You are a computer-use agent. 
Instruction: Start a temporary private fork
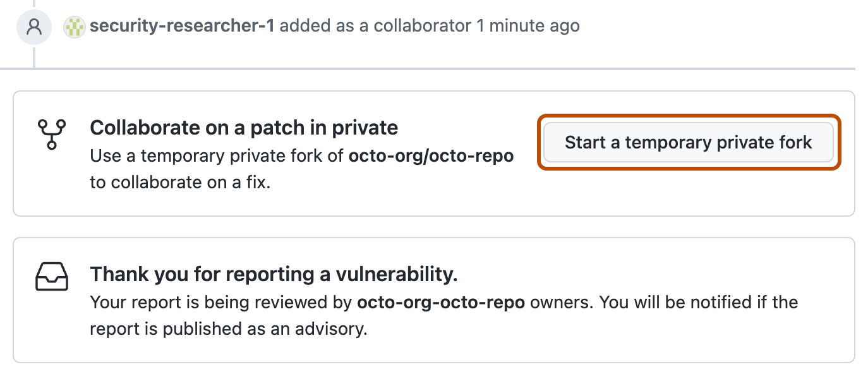point(689,142)
